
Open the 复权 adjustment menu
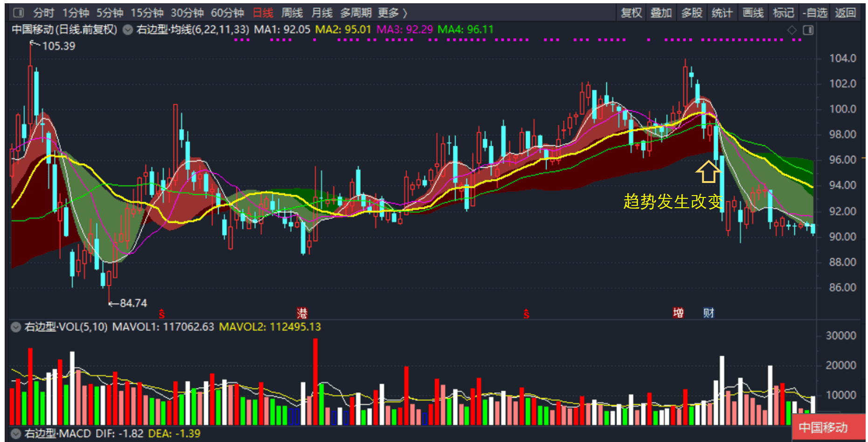click(x=632, y=13)
